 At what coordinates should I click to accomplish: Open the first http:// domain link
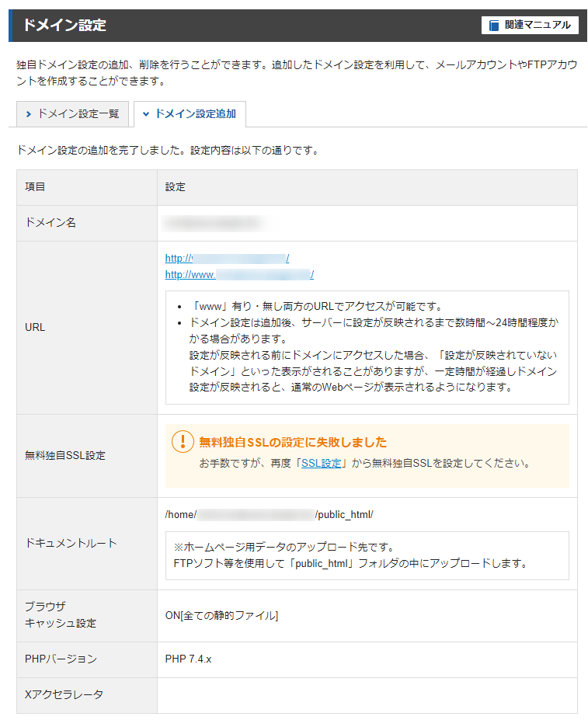(x=227, y=258)
